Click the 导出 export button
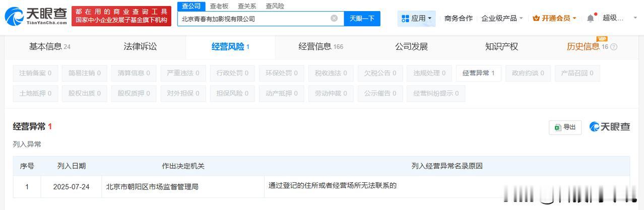 [565, 127]
